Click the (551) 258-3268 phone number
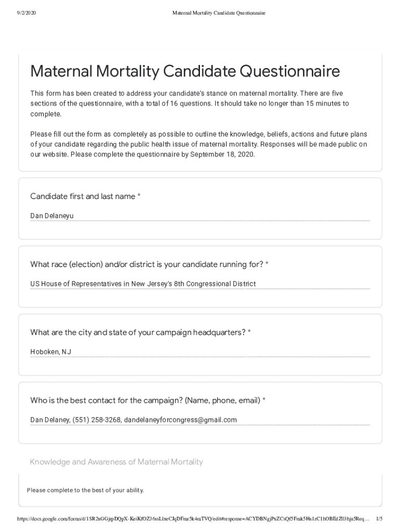This screenshot has width=400, height=532. 97,420
